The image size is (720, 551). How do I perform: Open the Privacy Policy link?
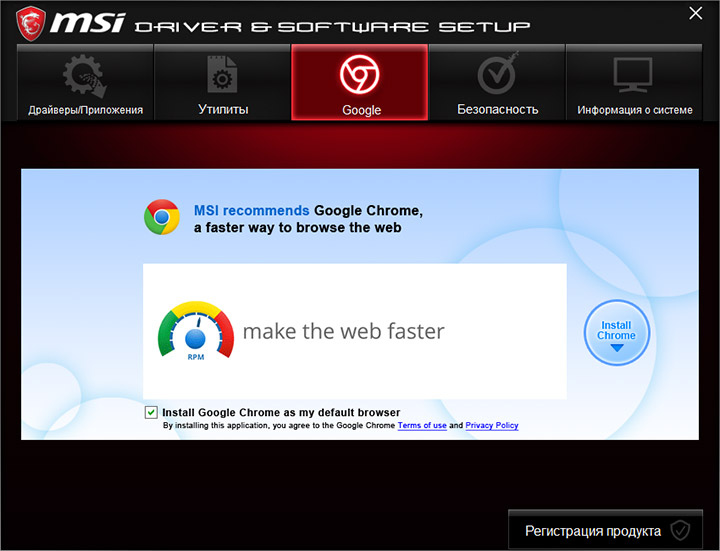492,425
